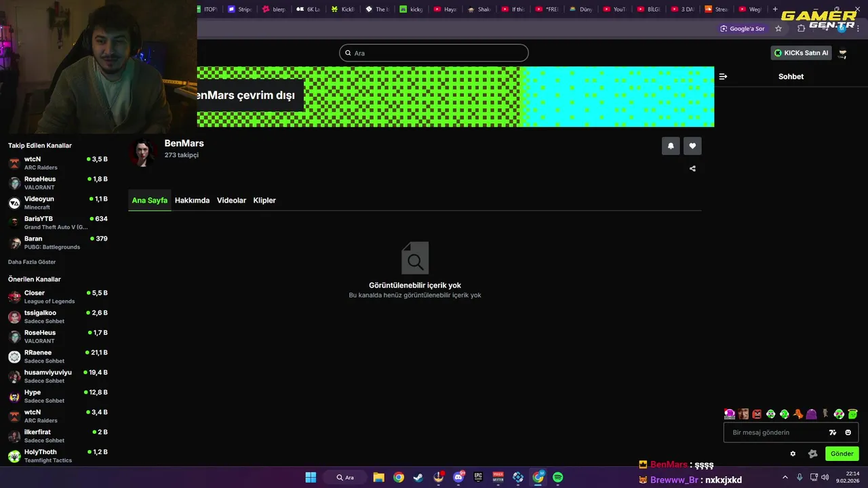Image resolution: width=868 pixels, height=488 pixels.
Task: Send the chat message with Gönder
Action: 842,453
